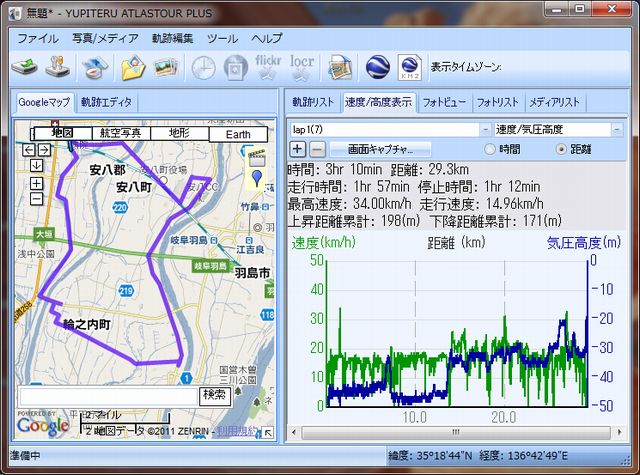Open the ヘルプ menu
Screen dimensions: 640x475
pyautogui.click(x=267, y=38)
